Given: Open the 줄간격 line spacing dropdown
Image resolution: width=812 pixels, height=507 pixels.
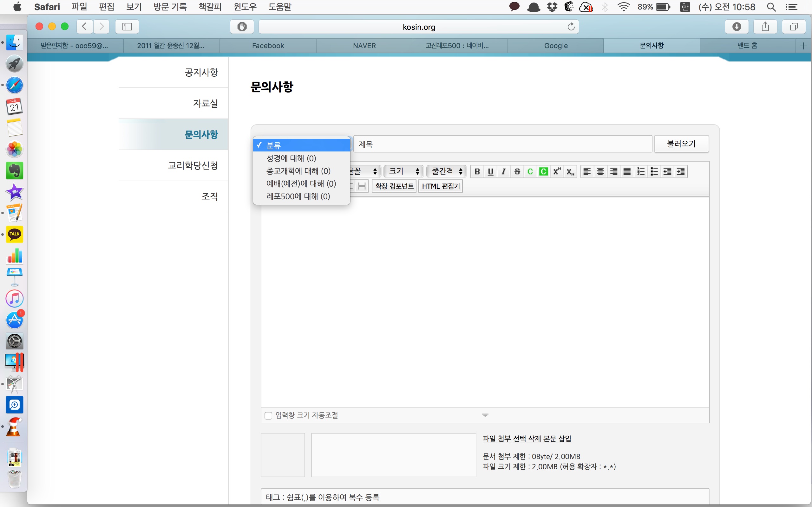Looking at the screenshot, I should 447,171.
